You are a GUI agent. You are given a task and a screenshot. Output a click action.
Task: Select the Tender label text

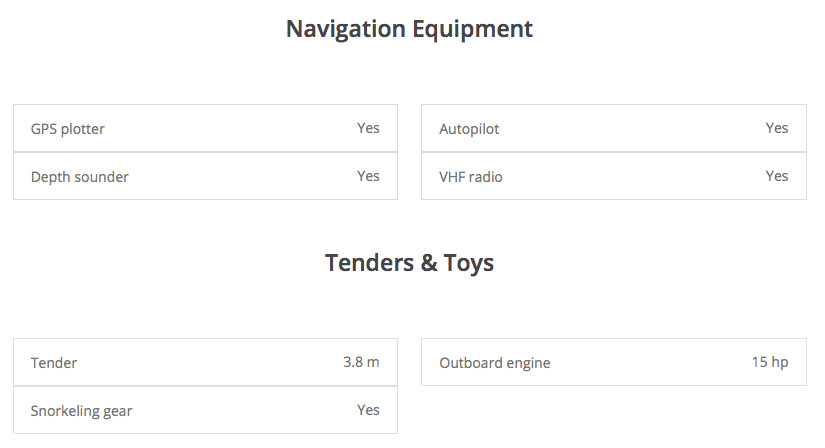click(54, 363)
